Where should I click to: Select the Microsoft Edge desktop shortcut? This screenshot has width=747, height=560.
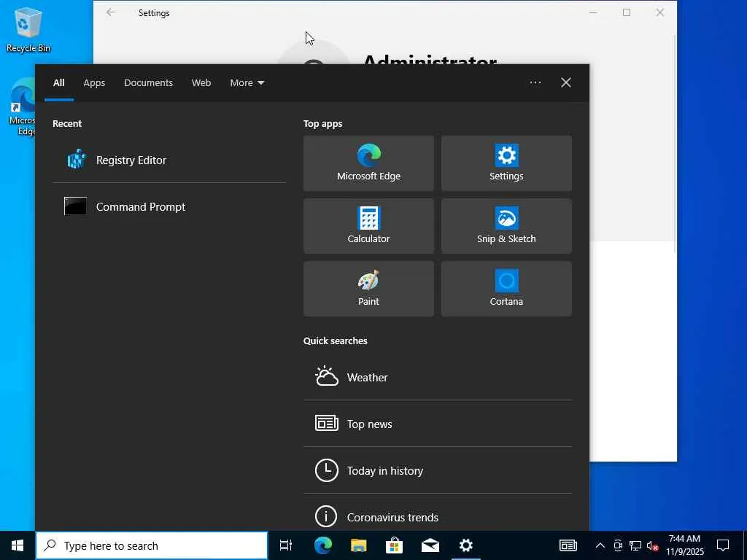tap(23, 107)
